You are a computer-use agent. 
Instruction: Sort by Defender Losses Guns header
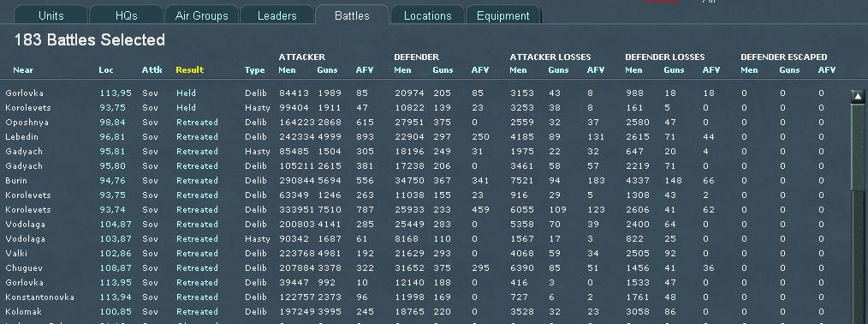675,69
